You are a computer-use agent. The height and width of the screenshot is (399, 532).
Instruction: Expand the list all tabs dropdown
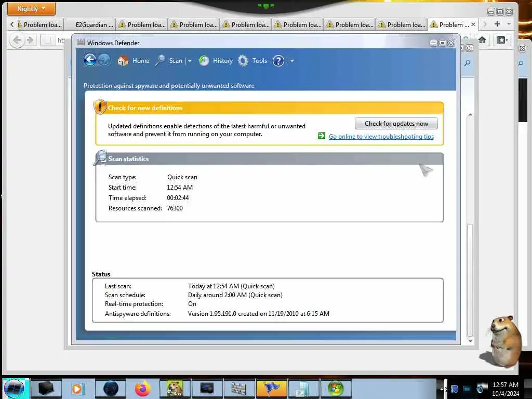click(509, 24)
